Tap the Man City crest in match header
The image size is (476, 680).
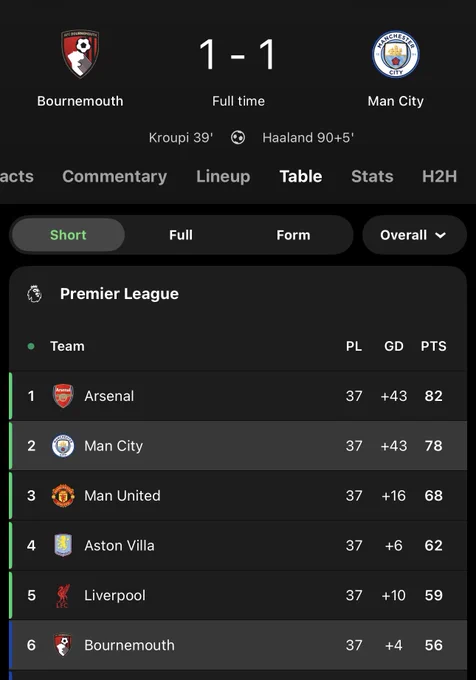tap(395, 54)
